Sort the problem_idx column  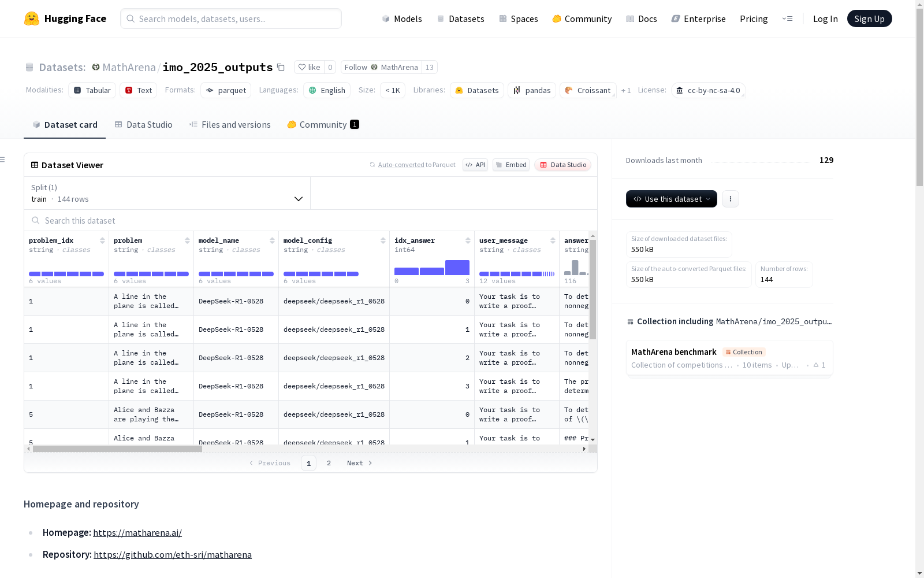(102, 240)
